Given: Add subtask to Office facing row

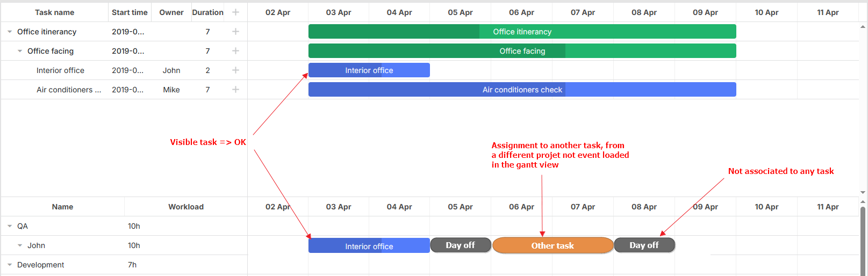Looking at the screenshot, I should 235,51.
